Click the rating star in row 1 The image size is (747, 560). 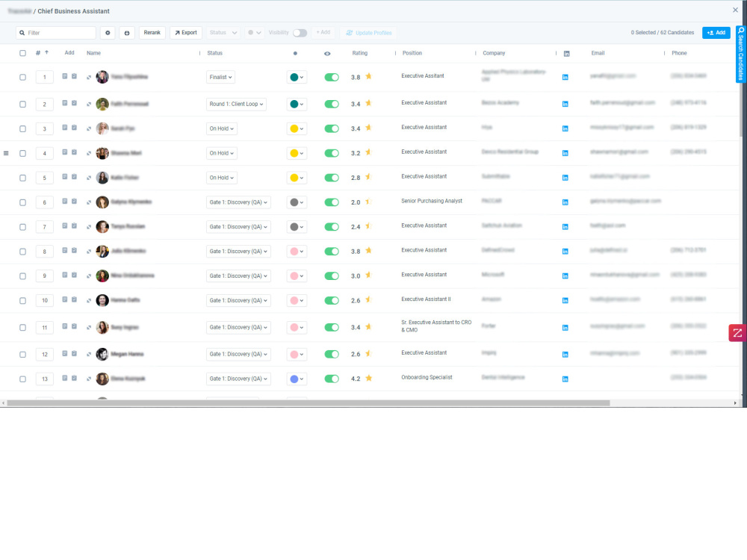tap(368, 76)
